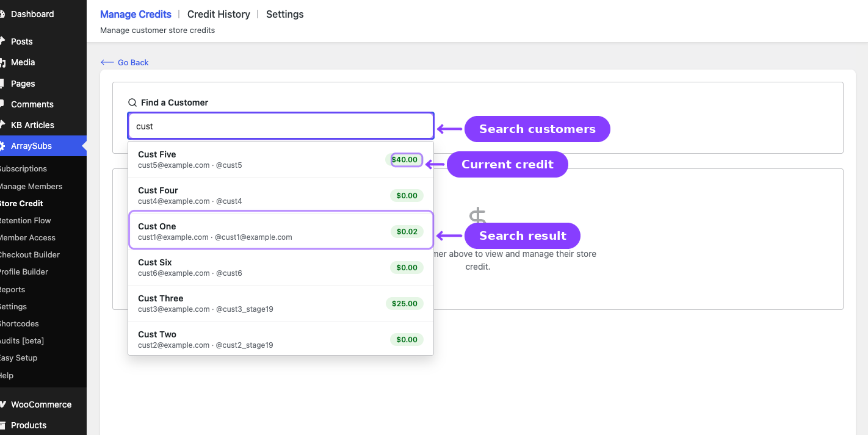
Task: Focus the Find a Customer search field
Action: [281, 126]
